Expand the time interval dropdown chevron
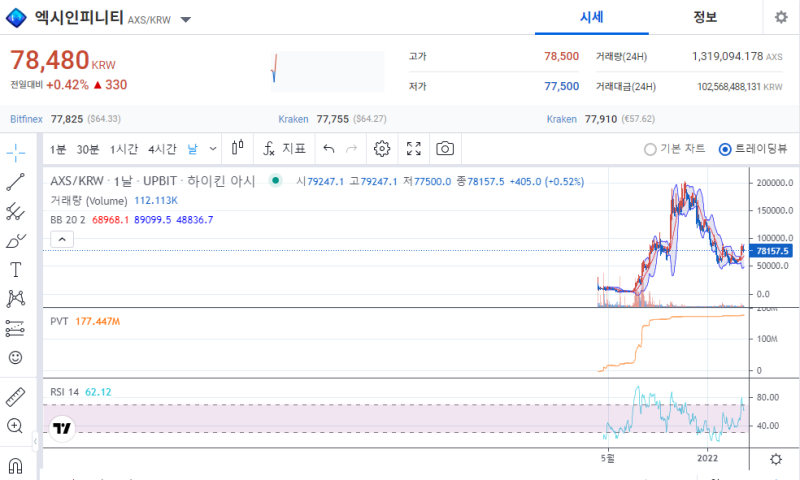Screen dimensions: 800x480 pyautogui.click(x=213, y=148)
